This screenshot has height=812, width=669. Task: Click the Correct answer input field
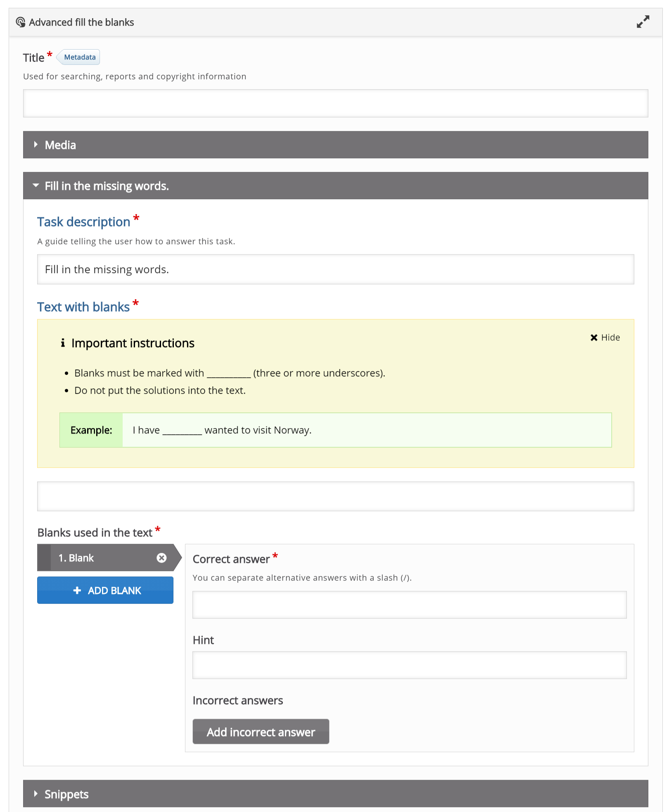[409, 605]
